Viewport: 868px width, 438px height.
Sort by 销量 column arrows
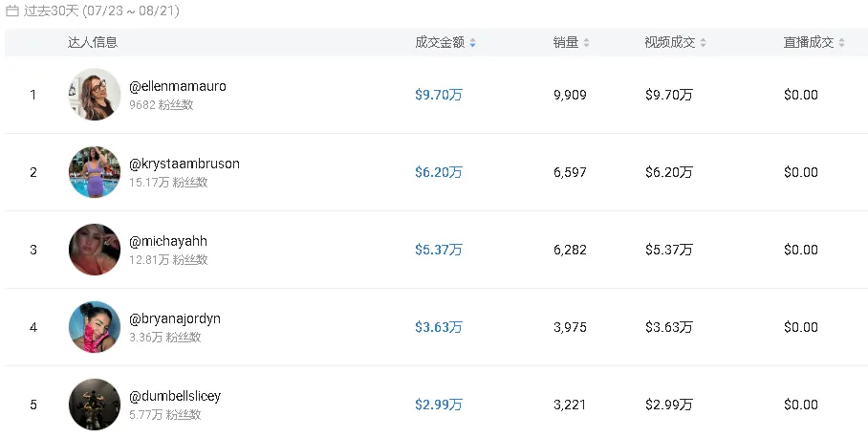pyautogui.click(x=587, y=43)
